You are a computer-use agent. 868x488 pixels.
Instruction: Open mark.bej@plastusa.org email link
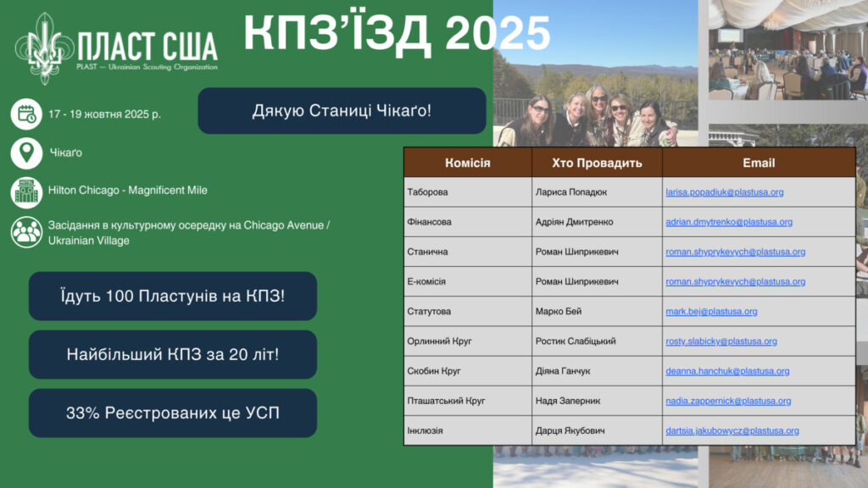711,312
